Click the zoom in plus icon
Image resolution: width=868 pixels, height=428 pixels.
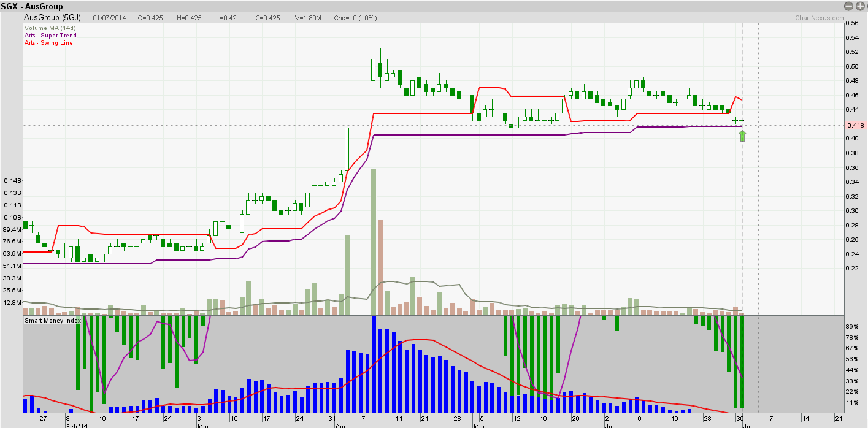(x=860, y=5)
